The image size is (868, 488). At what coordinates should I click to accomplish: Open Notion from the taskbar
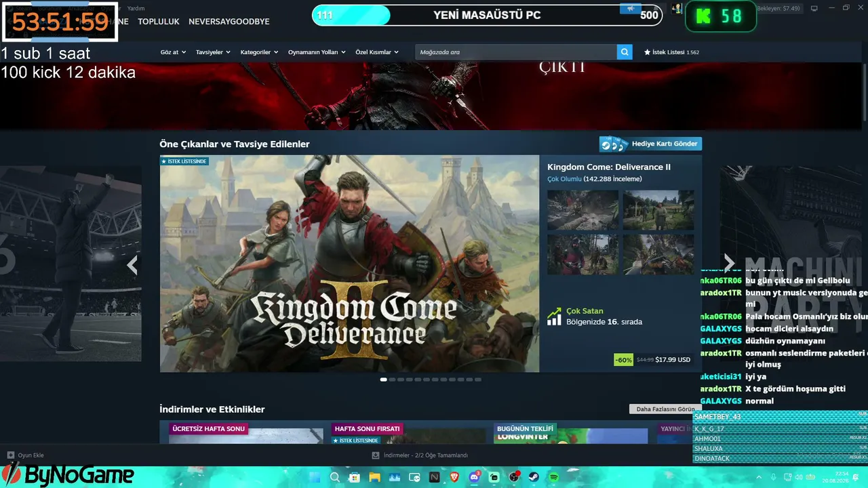pyautogui.click(x=435, y=477)
